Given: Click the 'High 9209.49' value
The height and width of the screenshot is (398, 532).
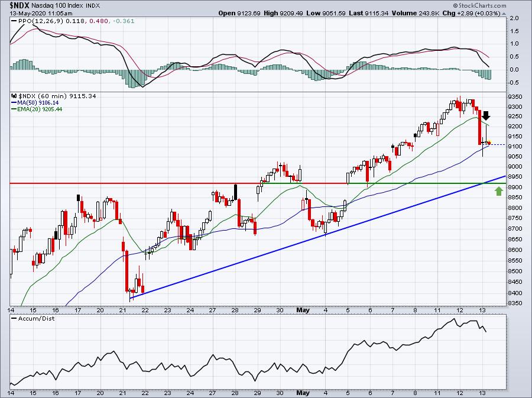Looking at the screenshot, I should tap(283, 13).
